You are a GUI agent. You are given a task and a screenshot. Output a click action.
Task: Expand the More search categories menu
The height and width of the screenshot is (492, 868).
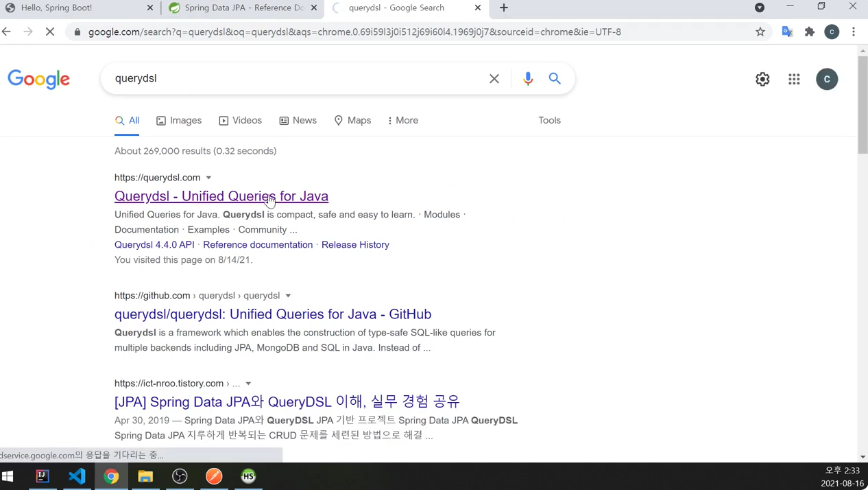pos(403,121)
